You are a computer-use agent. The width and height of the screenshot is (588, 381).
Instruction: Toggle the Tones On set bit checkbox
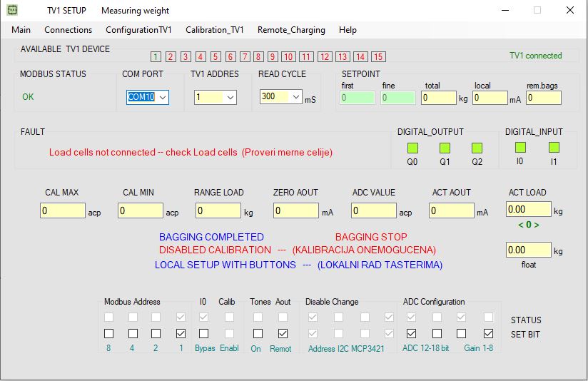(258, 333)
